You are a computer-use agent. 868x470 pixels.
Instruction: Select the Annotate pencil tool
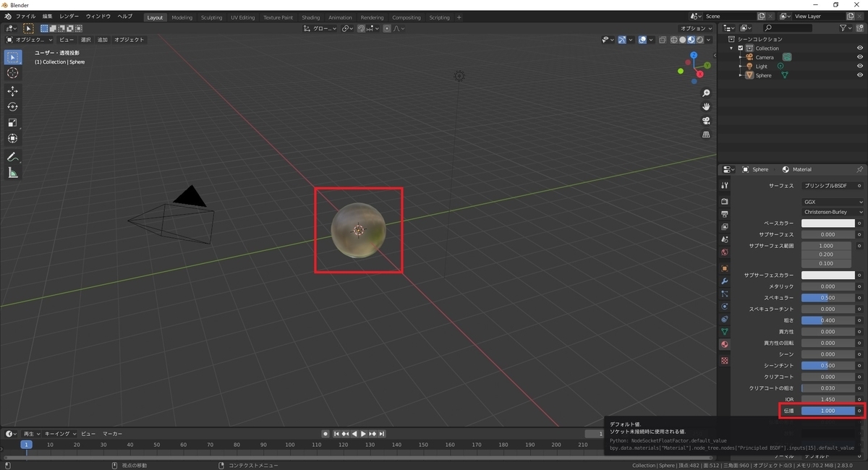pos(12,157)
